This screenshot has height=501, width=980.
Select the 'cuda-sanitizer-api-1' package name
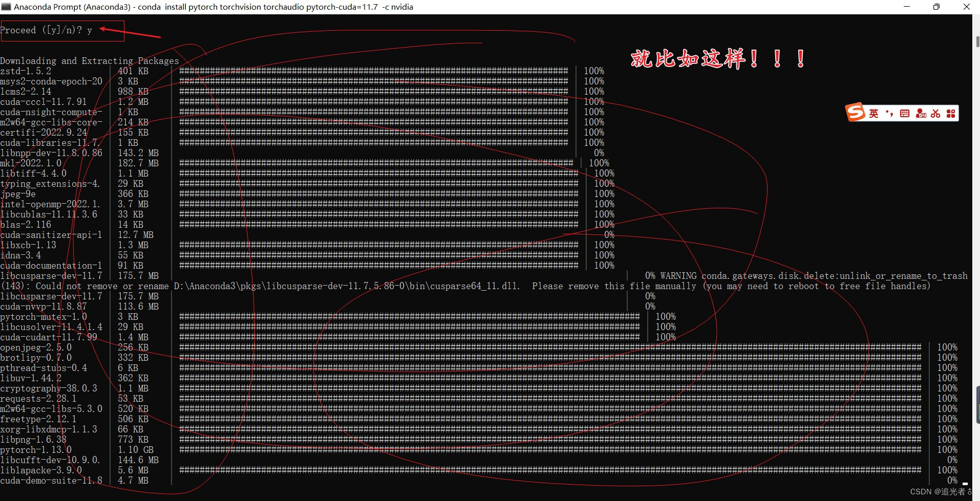point(51,235)
